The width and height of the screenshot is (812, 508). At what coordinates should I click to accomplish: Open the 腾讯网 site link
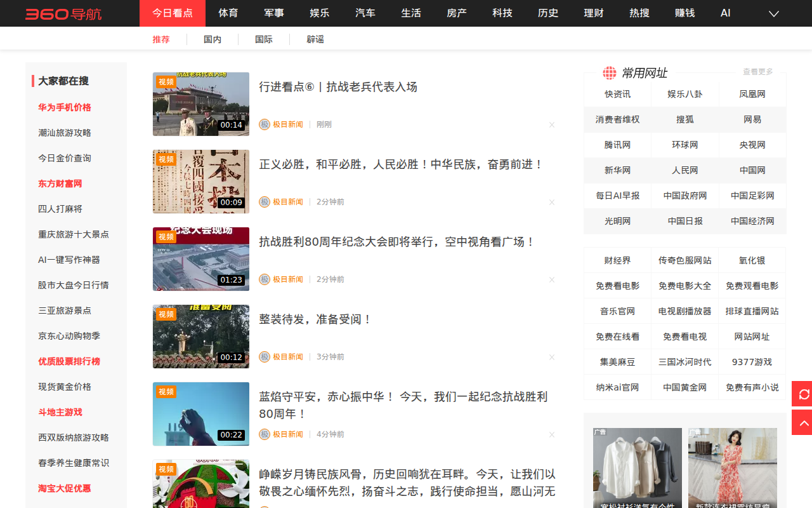tap(617, 145)
